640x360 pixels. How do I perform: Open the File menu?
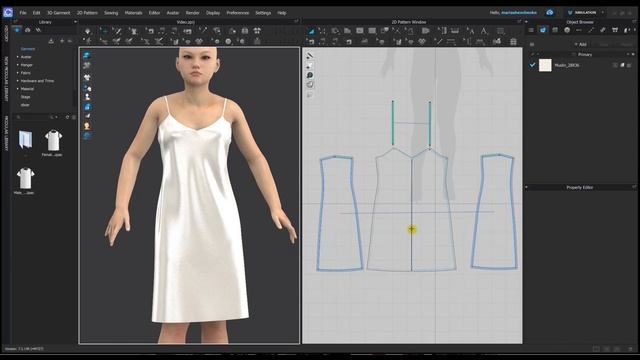pyautogui.click(x=23, y=13)
